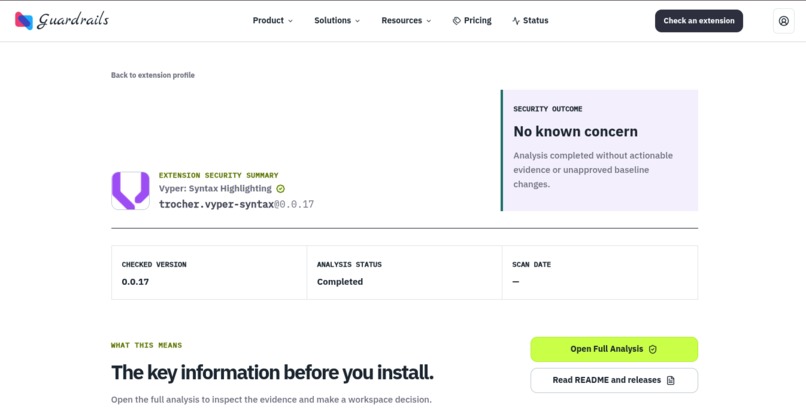Click the Product chevron arrow
Viewport: 806px width, 408px height.
coord(290,21)
